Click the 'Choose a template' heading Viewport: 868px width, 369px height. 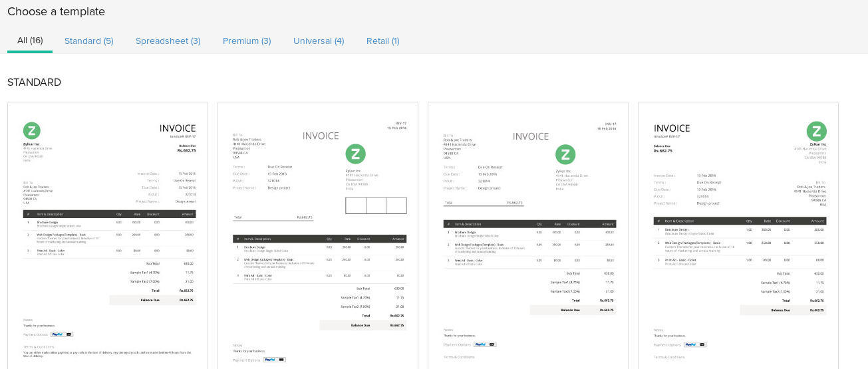(x=56, y=11)
